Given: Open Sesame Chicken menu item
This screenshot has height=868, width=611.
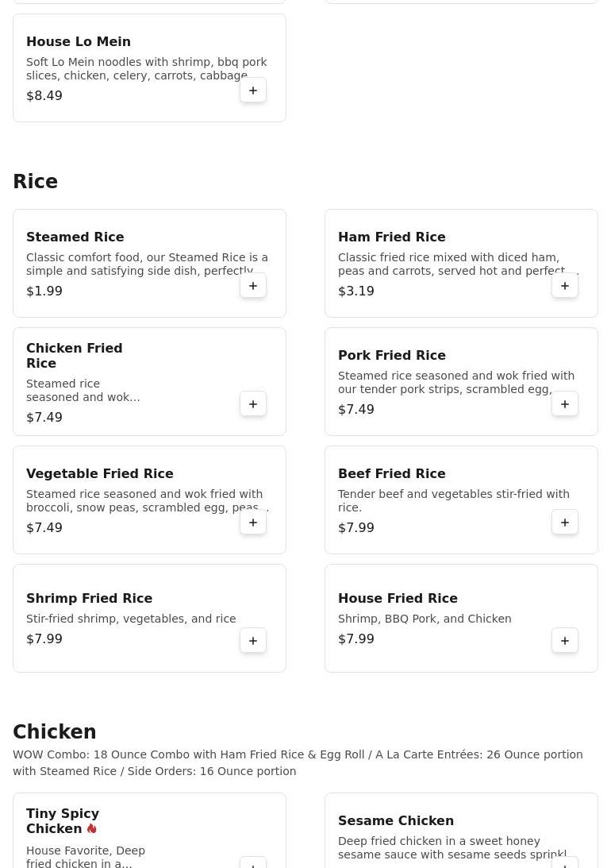Looking at the screenshot, I should coord(396,820).
